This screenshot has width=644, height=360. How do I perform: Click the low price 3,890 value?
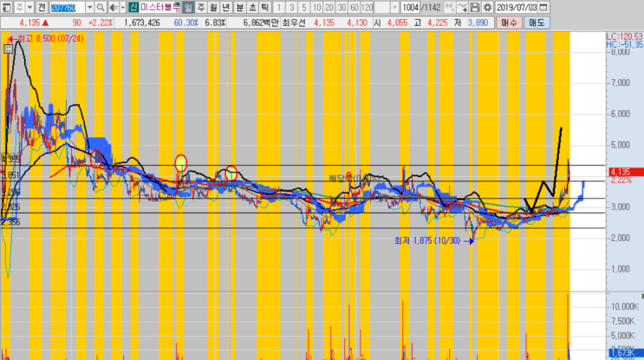click(x=478, y=23)
